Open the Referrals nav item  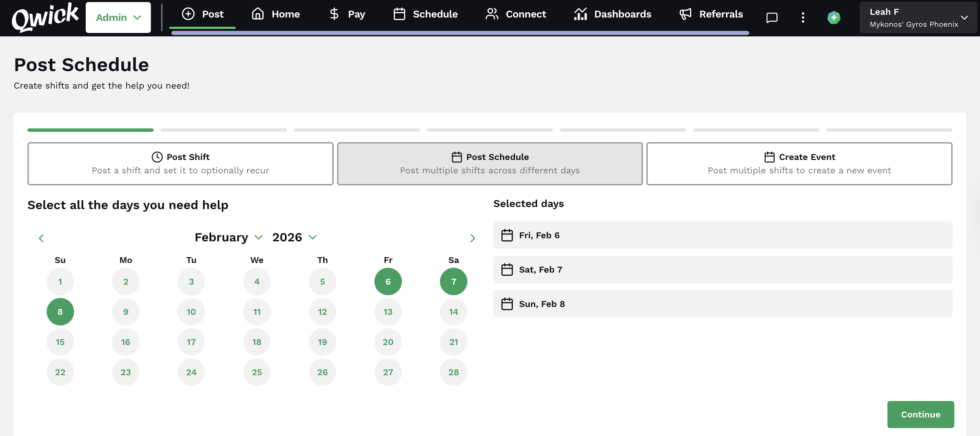pos(711,14)
